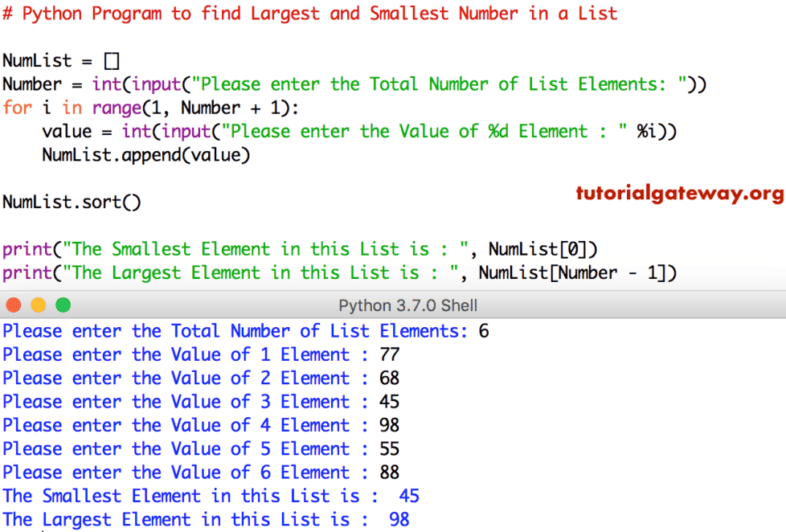Image resolution: width=786 pixels, height=532 pixels.
Task: Select the int(input(...)) value assignment line
Action: (358, 131)
